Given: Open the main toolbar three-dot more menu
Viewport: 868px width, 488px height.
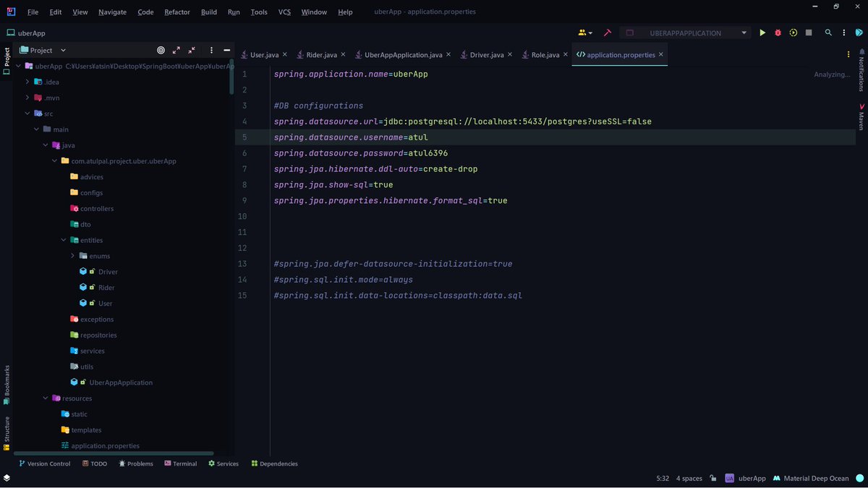Looking at the screenshot, I should click(845, 33).
